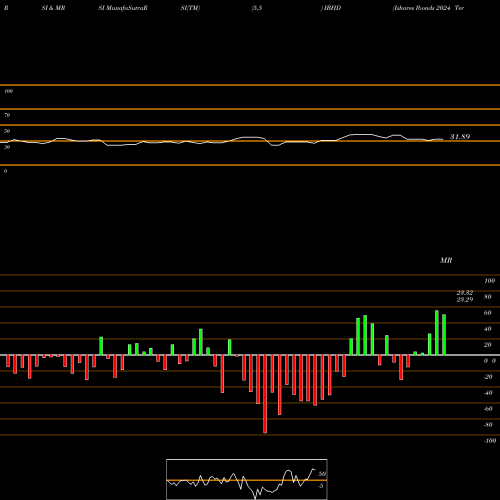Click the 20 label on the MR axis
Image resolution: width=500 pixels, height=500 pixels.
[488, 345]
